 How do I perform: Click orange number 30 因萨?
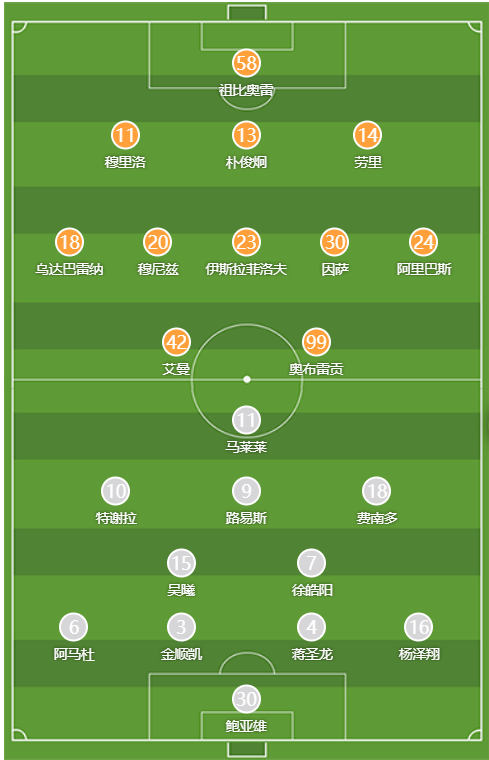pos(335,242)
